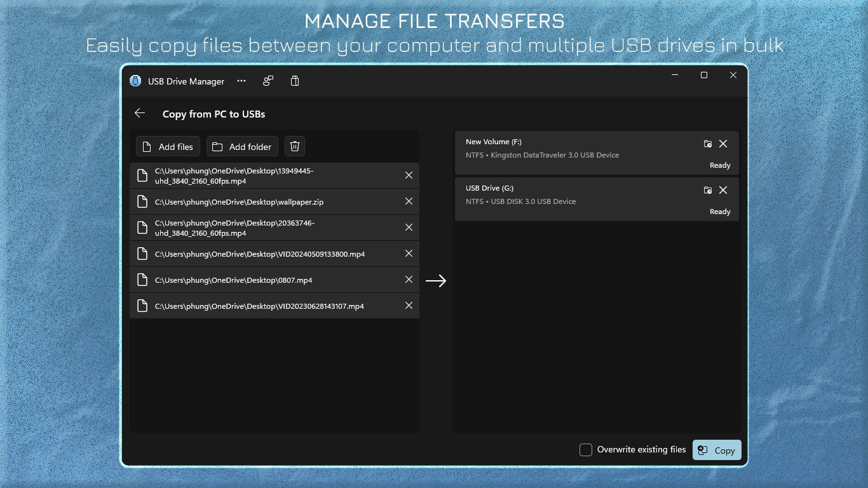Click Kingston DataTraveler 3.0 USB Device text
The height and width of the screenshot is (488, 868).
(555, 155)
